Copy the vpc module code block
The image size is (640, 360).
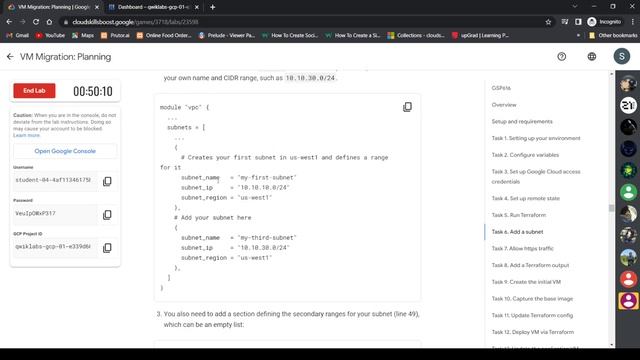coord(407,107)
